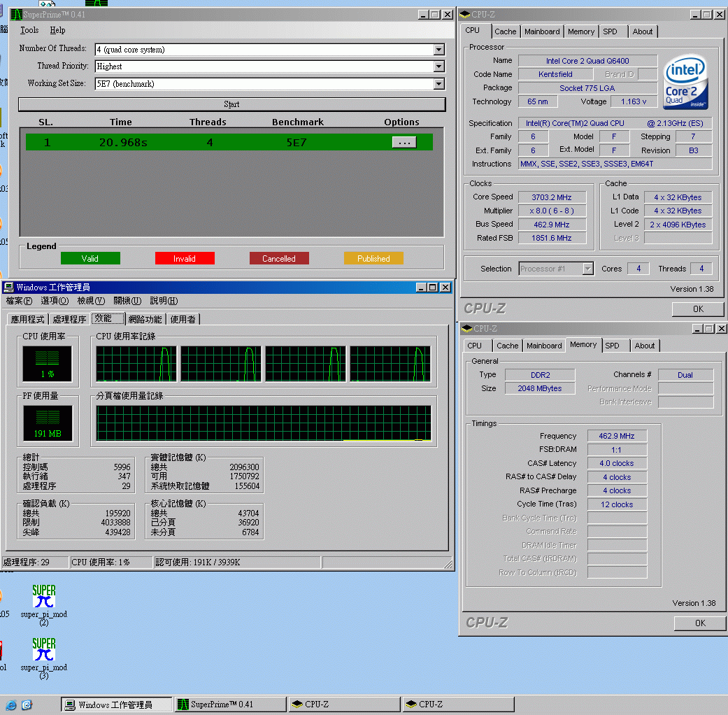Click OK in lower CPU-Z window
Viewport: 728px width, 715px height.
(700, 623)
